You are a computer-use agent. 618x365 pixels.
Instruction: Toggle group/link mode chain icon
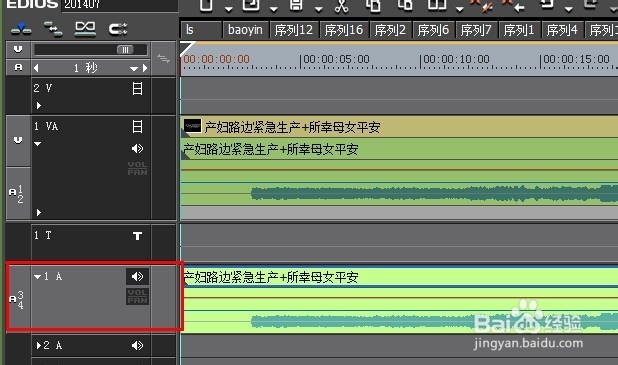[x=85, y=29]
